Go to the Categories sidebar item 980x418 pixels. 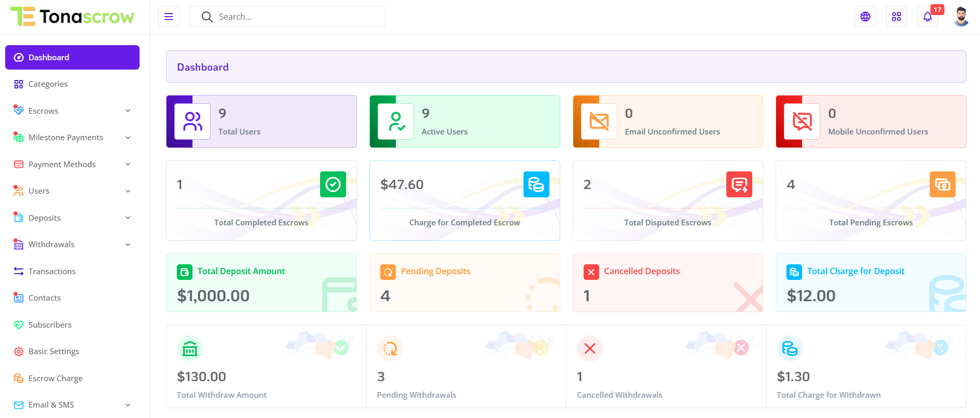(x=48, y=84)
